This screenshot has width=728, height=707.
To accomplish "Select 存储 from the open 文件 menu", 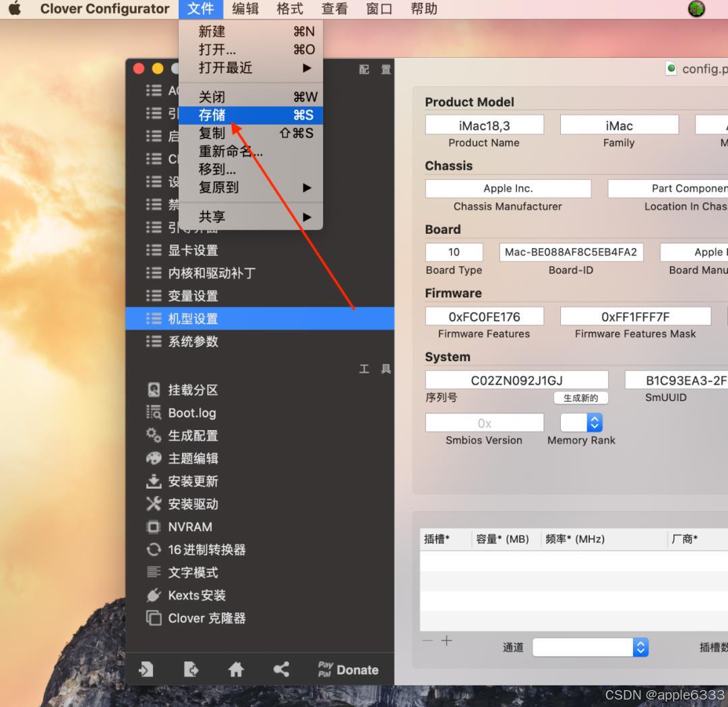I will (x=212, y=115).
